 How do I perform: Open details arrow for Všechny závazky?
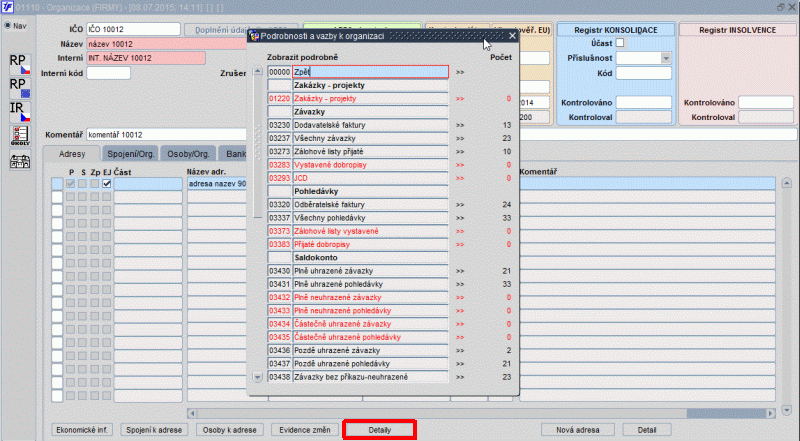460,138
